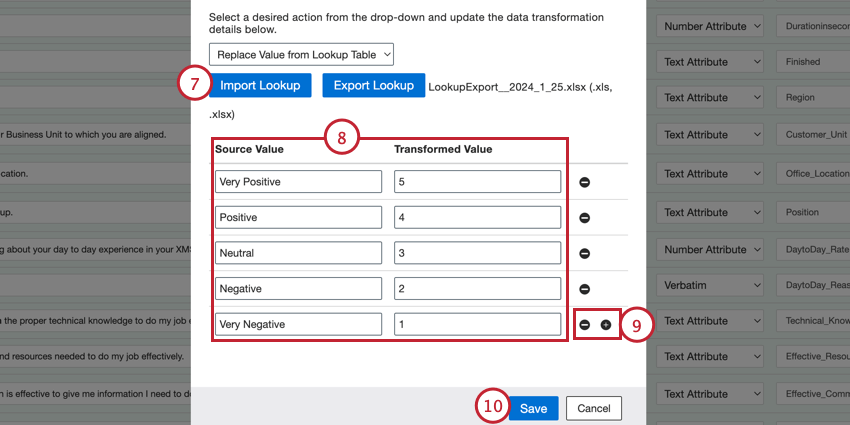The width and height of the screenshot is (850, 425).
Task: Save the data transformation
Action: [x=533, y=409]
